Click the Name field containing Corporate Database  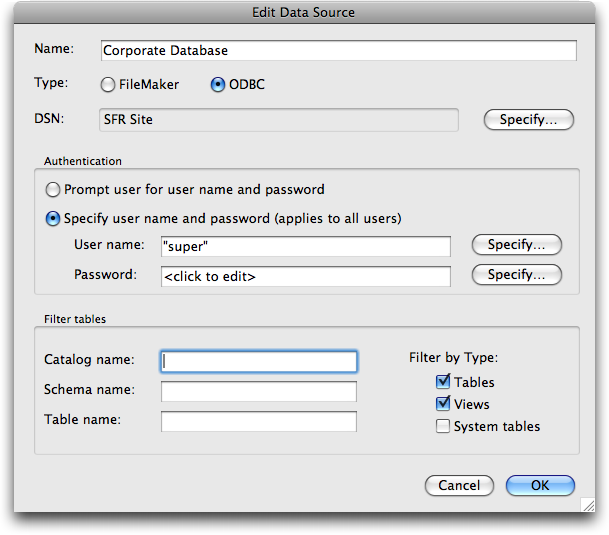click(339, 51)
